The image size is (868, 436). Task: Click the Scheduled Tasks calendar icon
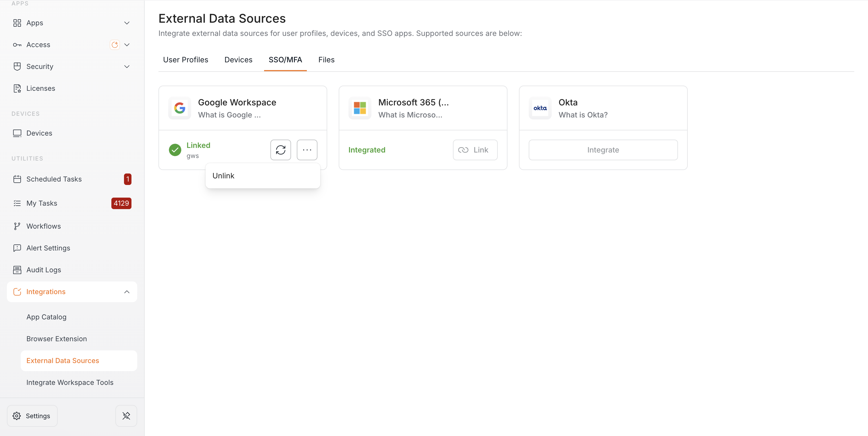pyautogui.click(x=17, y=179)
